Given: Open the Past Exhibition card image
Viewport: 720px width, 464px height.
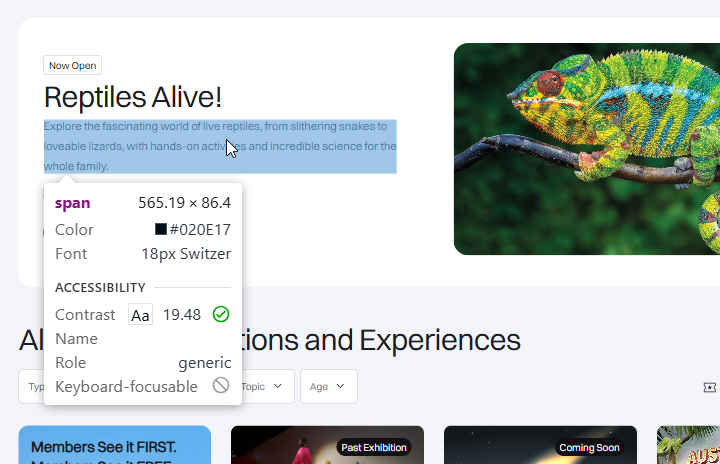Looking at the screenshot, I should point(327,445).
